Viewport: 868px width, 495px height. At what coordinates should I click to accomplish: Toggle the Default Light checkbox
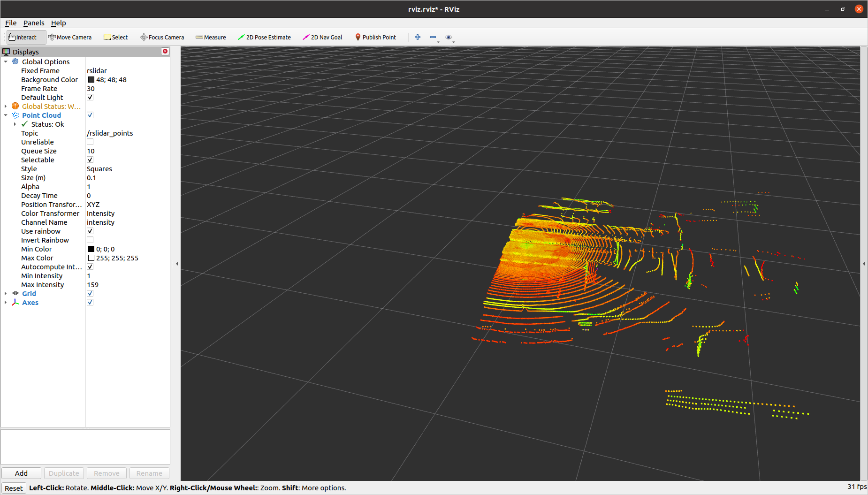[90, 97]
